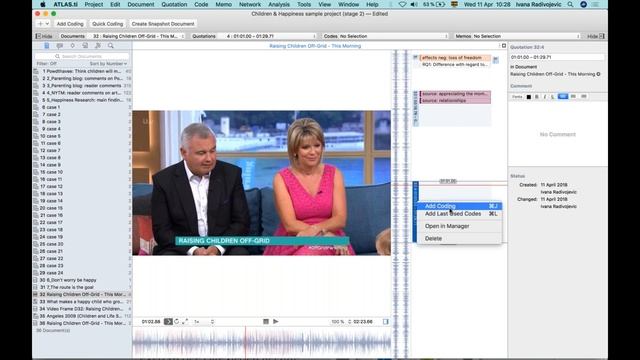Screen dimensions: 640x360
Task: Adjust the 100% zoom stepper
Action: pos(350,322)
